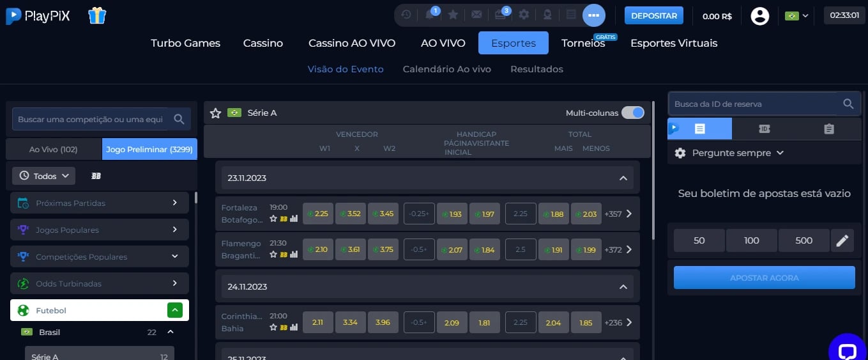Open Flamengo match statistics bar chart
The image size is (868, 360).
point(294,254)
